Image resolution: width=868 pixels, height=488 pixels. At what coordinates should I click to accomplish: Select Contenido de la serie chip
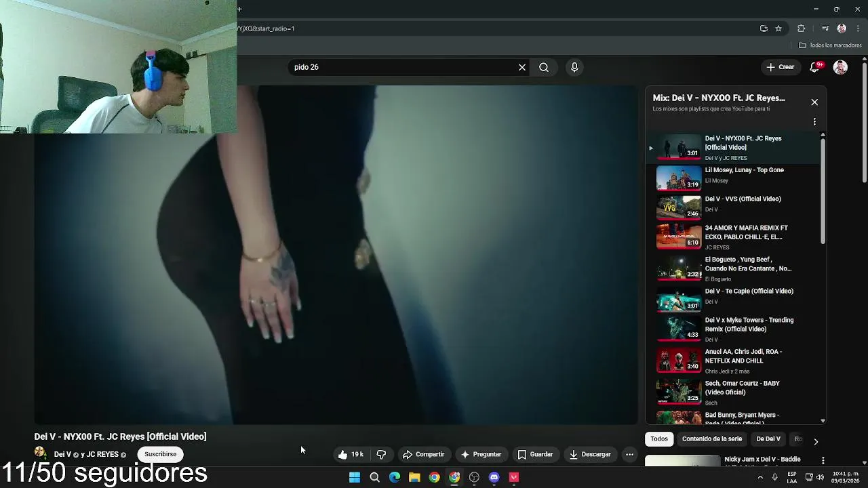coord(712,439)
